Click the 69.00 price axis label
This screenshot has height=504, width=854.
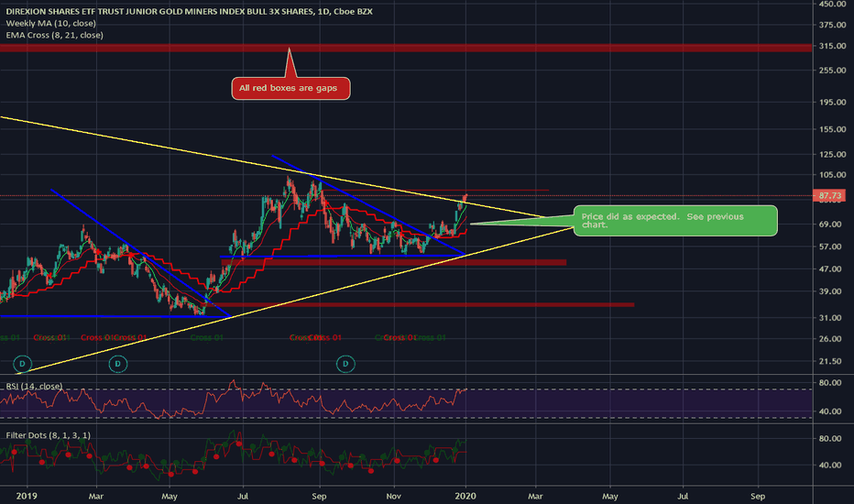point(832,225)
